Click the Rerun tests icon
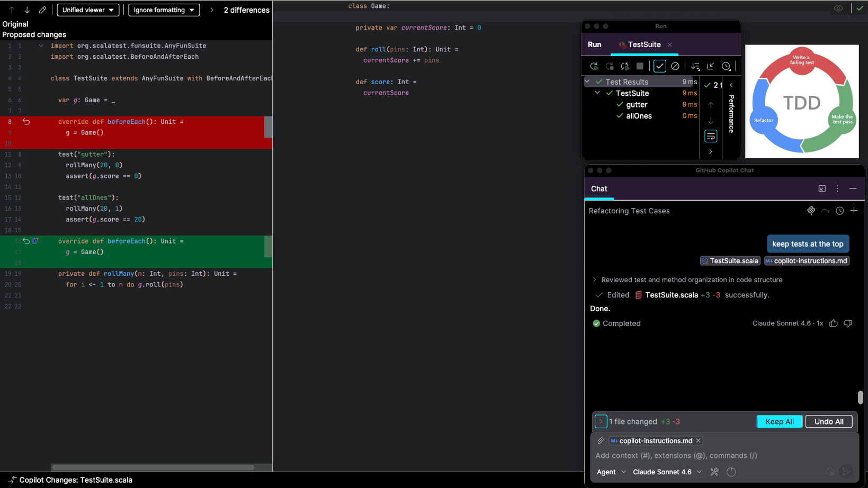Image resolution: width=868 pixels, height=488 pixels. [x=594, y=66]
